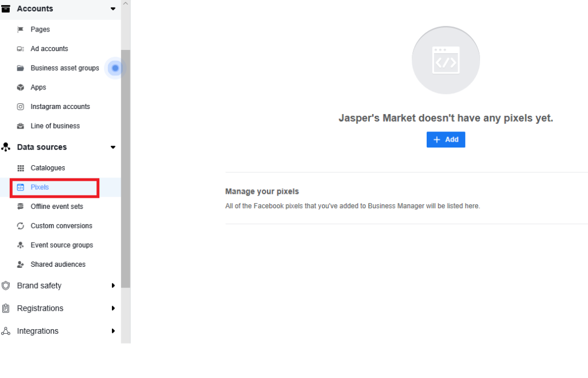Click the Custom conversions refresh icon
The image size is (588, 378).
tap(21, 226)
